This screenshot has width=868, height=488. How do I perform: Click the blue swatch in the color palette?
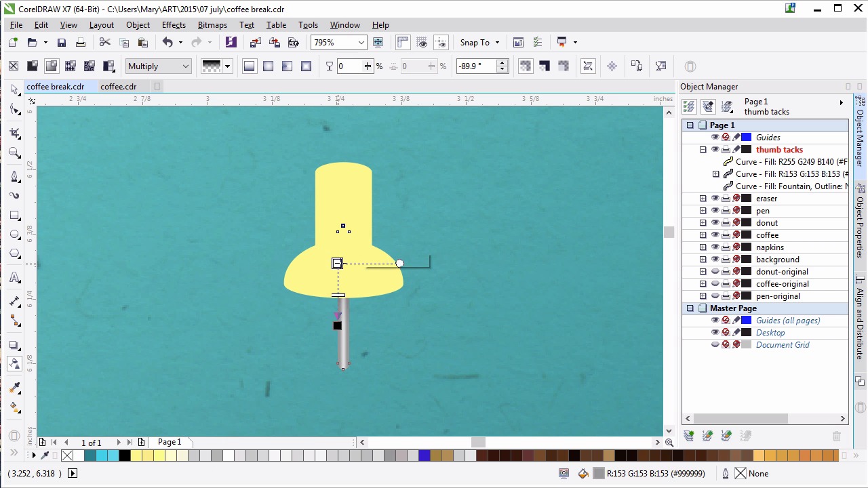tap(425, 455)
